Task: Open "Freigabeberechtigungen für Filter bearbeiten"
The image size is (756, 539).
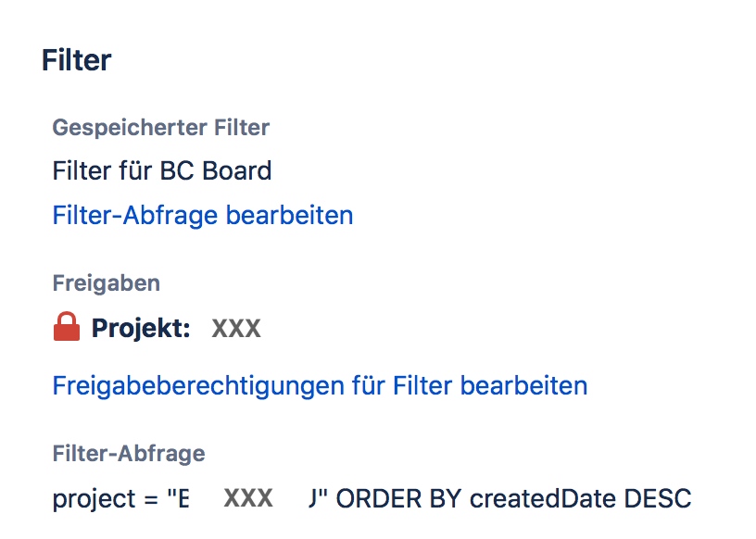Action: (x=319, y=385)
